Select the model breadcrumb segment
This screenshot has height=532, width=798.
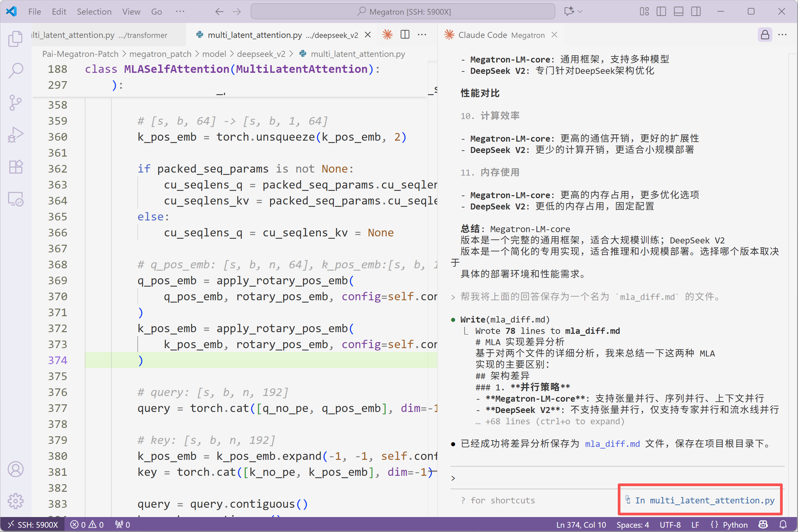point(214,54)
